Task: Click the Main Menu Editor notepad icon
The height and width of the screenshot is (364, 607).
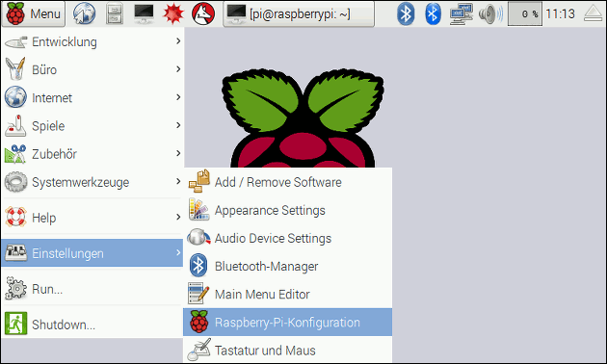Action: coord(198,293)
